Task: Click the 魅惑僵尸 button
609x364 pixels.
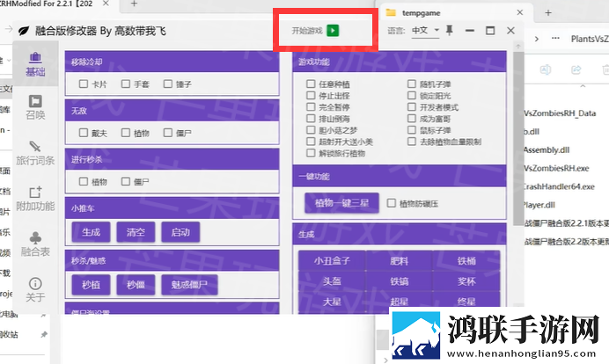Action: click(x=189, y=285)
